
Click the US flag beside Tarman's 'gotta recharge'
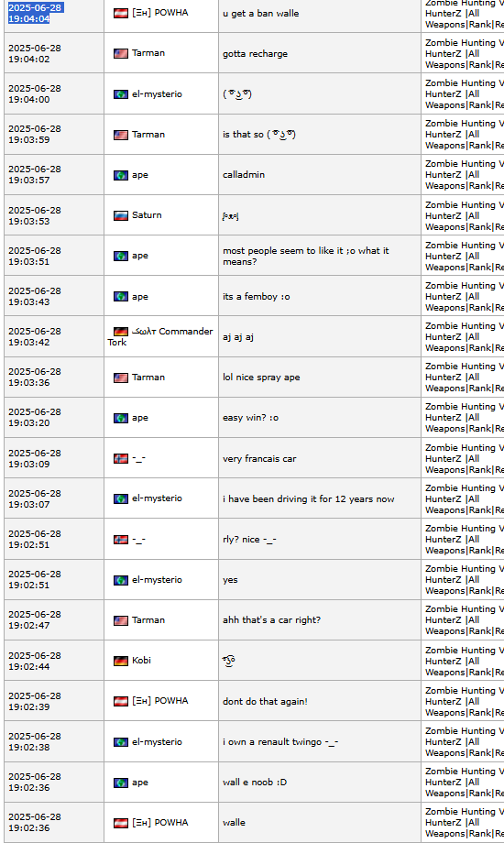120,53
